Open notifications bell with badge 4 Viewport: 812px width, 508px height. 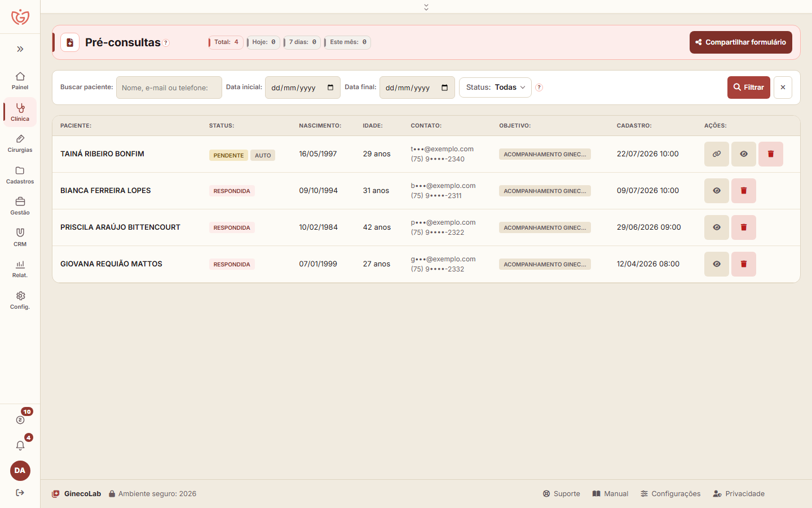click(x=20, y=445)
